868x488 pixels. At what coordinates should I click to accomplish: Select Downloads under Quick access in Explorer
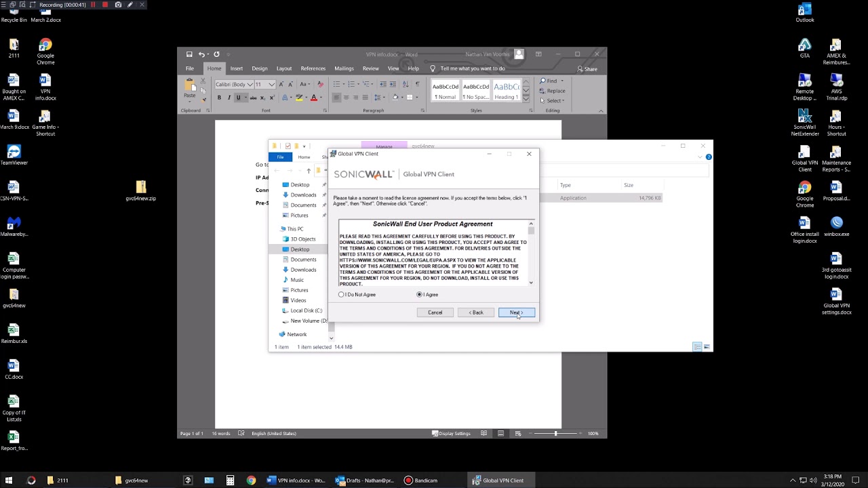(x=303, y=195)
